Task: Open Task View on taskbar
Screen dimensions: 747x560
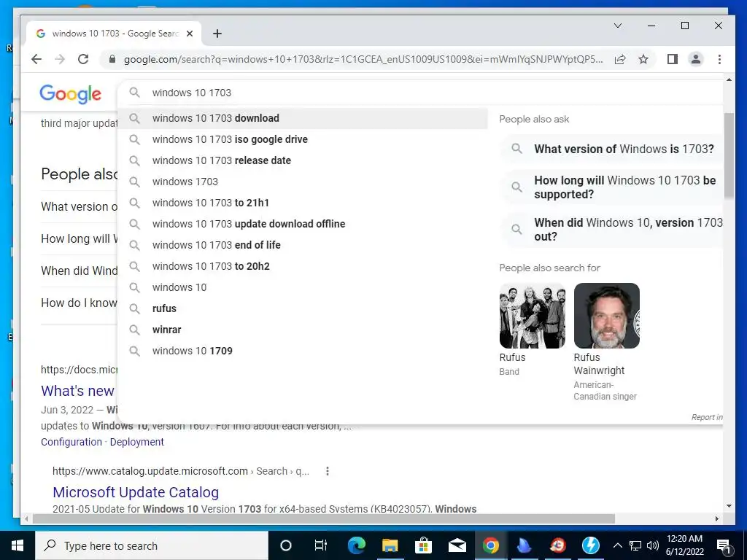Action: click(x=321, y=545)
